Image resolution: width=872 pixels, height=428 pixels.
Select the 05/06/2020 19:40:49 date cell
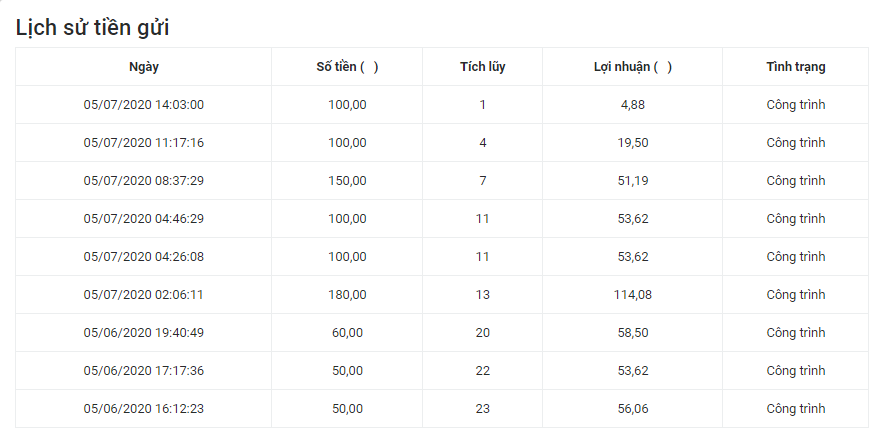[x=144, y=333]
